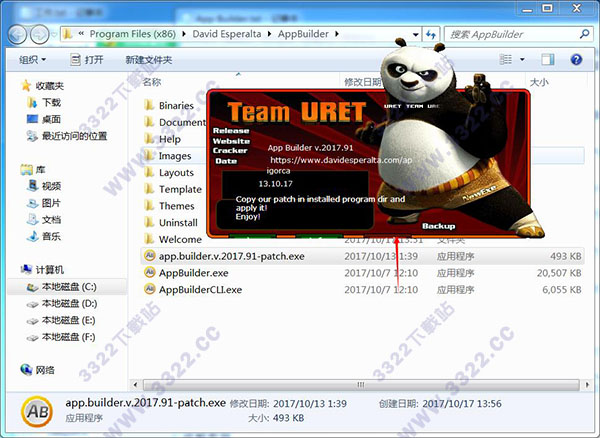Viewport: 600px width, 438px height.
Task: Select the AppBuilder.exe file icon
Action: (150, 272)
